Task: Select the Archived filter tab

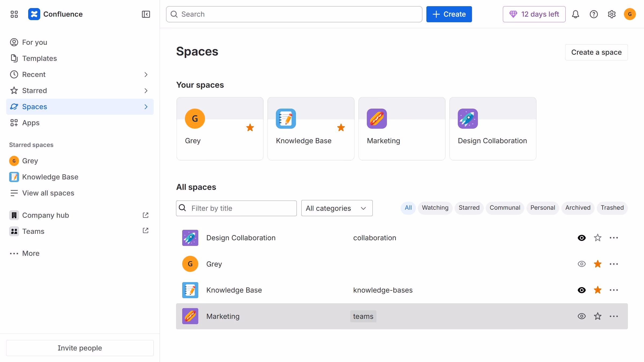Action: coord(578,208)
